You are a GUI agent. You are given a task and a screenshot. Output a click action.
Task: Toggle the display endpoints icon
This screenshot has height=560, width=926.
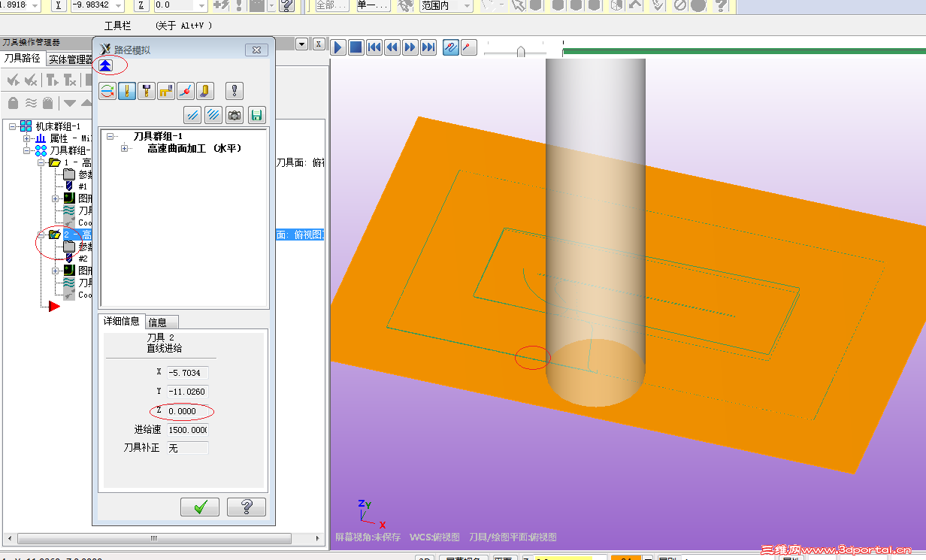point(186,91)
